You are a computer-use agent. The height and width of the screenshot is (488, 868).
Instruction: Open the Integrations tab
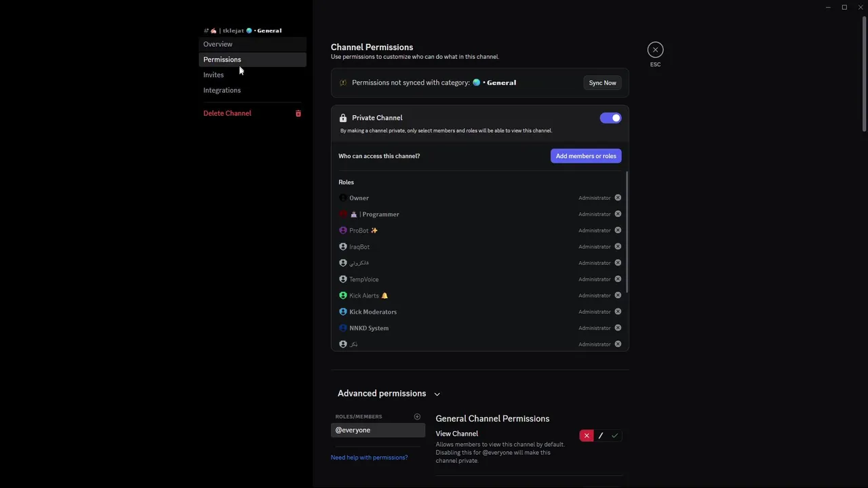(222, 90)
